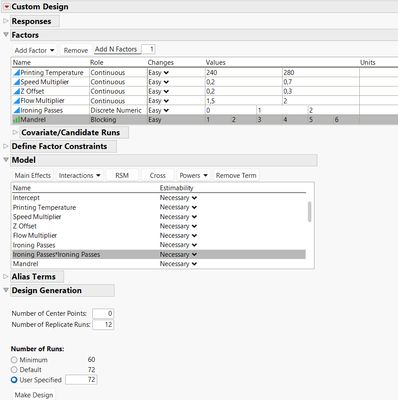
Task: Expand the Define Factor Constraints section
Action: click(x=5, y=146)
